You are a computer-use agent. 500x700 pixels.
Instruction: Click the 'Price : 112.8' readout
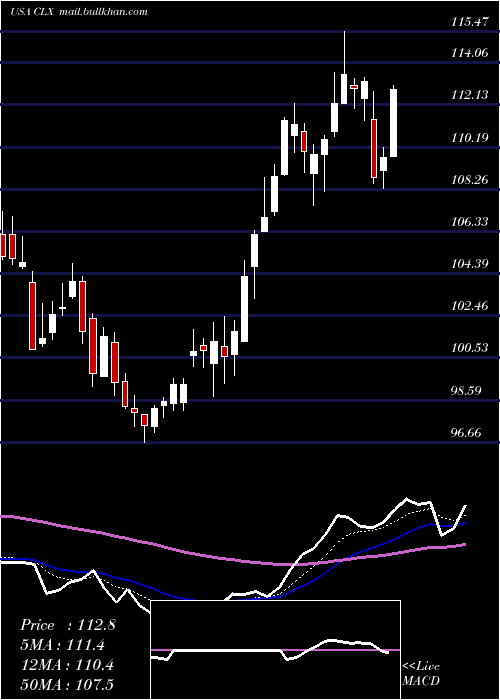click(x=68, y=625)
